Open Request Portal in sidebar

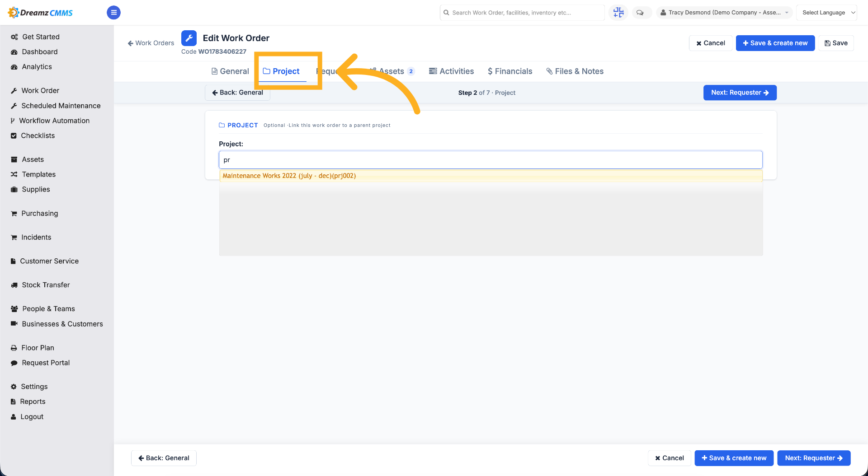click(x=40, y=363)
